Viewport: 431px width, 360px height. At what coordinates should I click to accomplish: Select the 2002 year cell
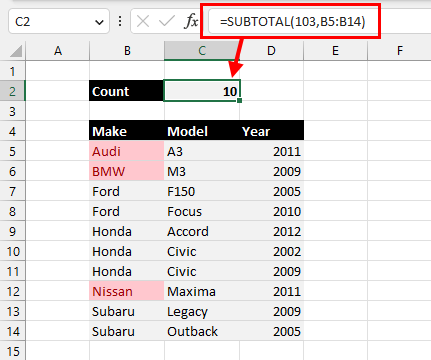[271, 251]
